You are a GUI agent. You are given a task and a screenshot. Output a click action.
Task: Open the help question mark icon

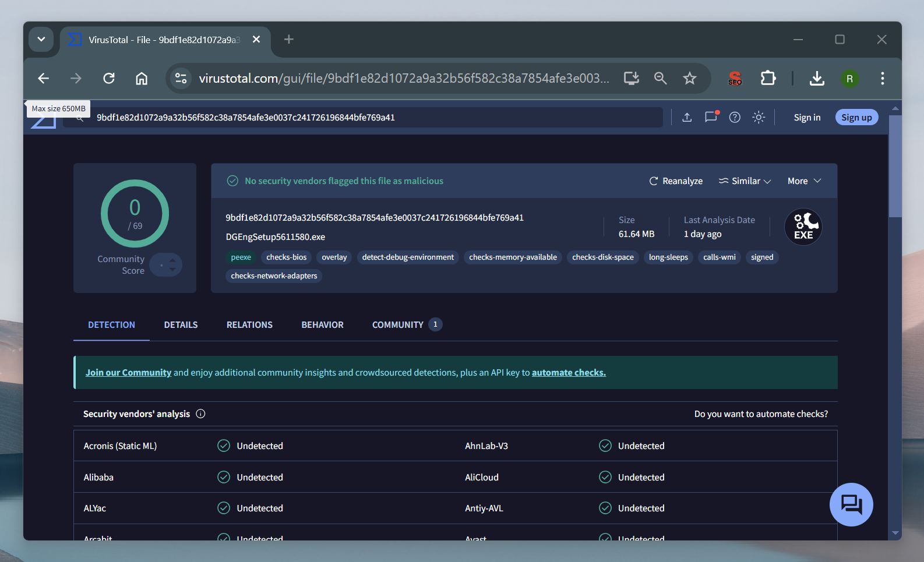(735, 117)
